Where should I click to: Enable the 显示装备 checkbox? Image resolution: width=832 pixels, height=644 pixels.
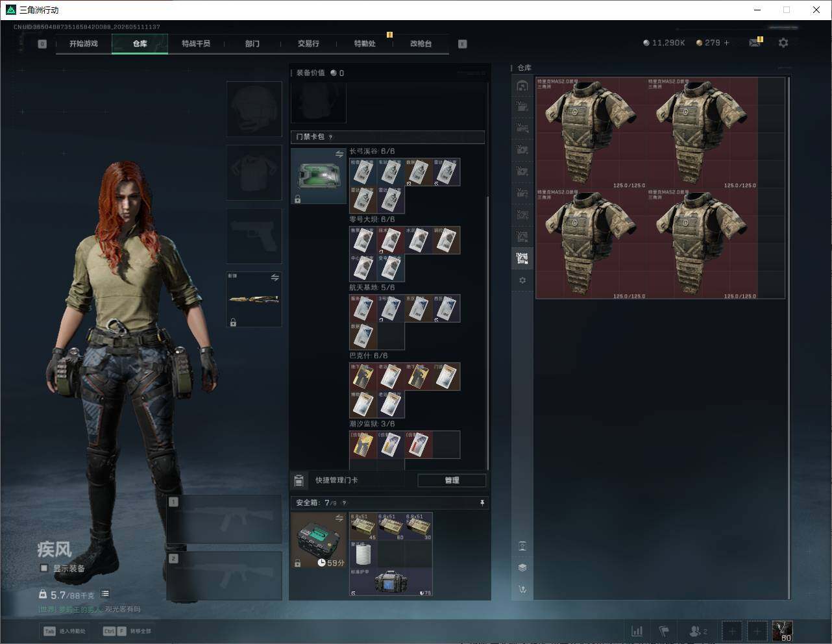tap(44, 568)
